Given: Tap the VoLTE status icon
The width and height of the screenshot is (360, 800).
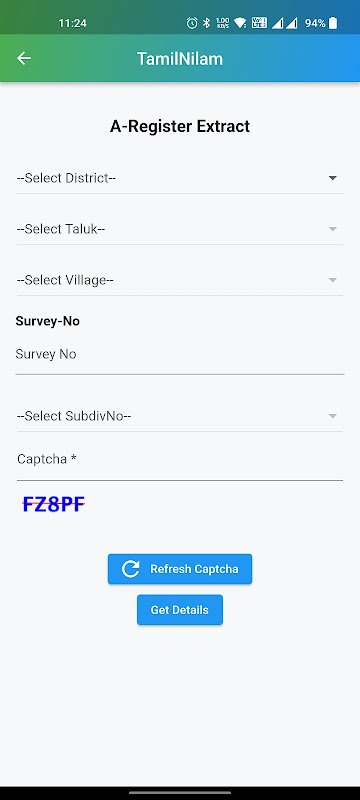Looking at the screenshot, I should pos(259,23).
